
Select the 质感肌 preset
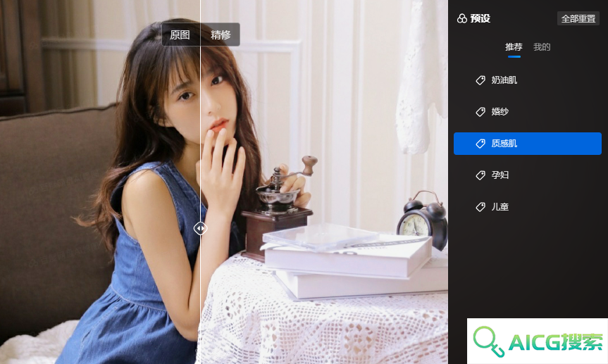coord(528,144)
